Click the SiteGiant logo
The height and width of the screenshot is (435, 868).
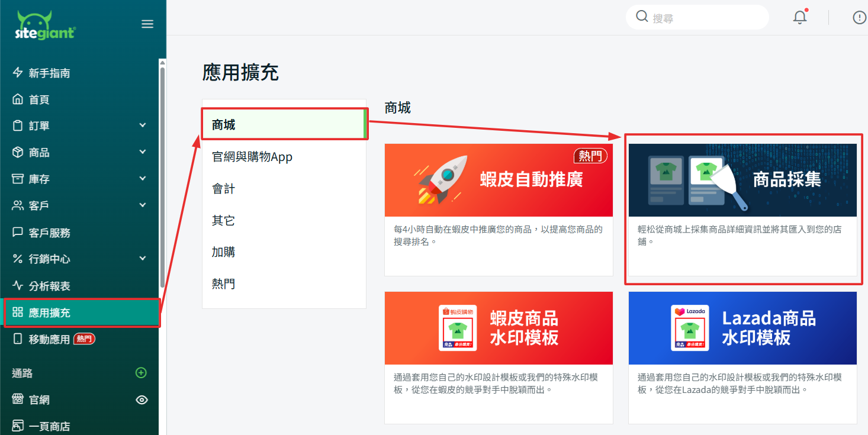point(45,25)
